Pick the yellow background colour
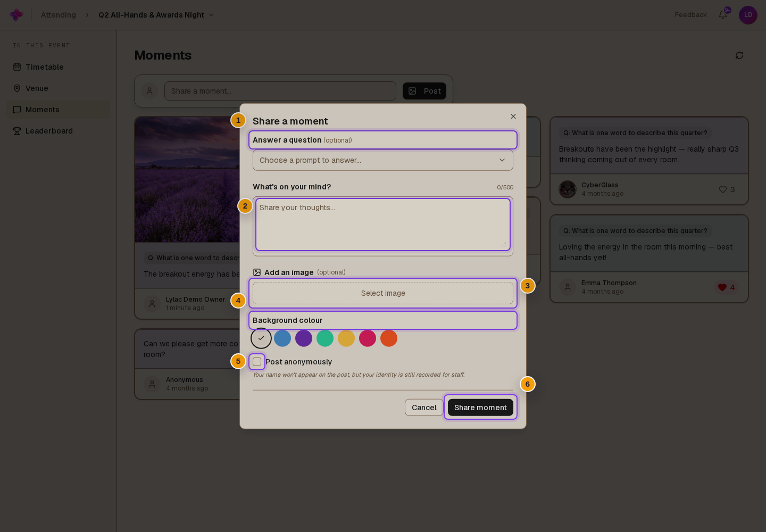The height and width of the screenshot is (532, 766). 346,338
